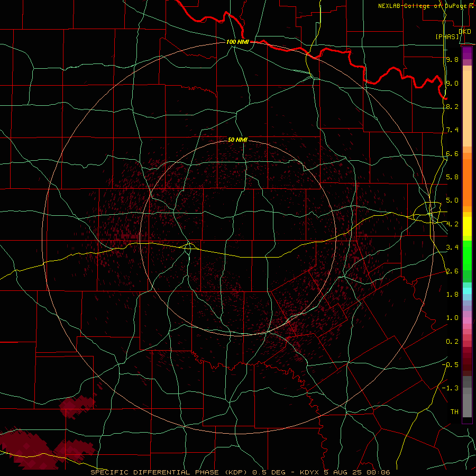Click the 50 NMI range ring label

tap(237, 140)
